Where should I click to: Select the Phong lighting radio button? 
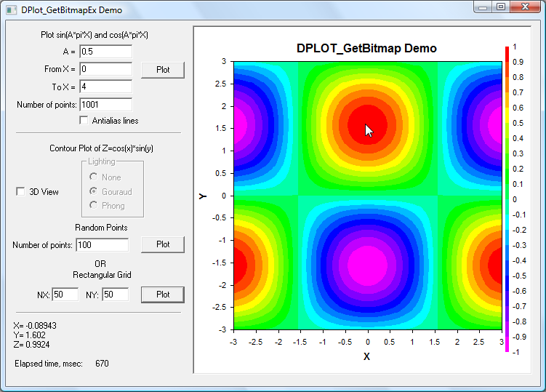93,205
